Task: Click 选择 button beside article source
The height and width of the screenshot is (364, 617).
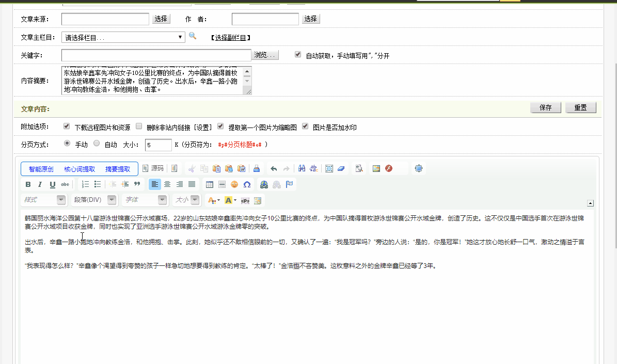Action: click(161, 19)
